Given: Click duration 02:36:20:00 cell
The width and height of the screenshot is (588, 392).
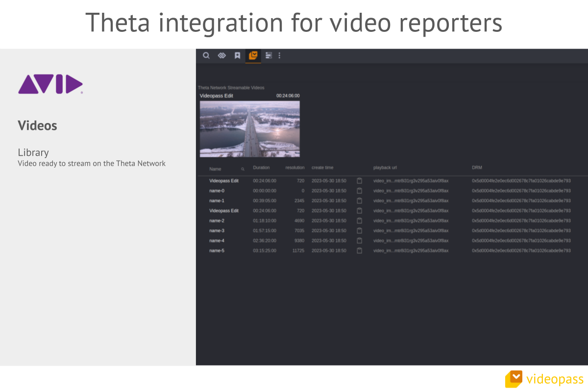Looking at the screenshot, I should 265,241.
